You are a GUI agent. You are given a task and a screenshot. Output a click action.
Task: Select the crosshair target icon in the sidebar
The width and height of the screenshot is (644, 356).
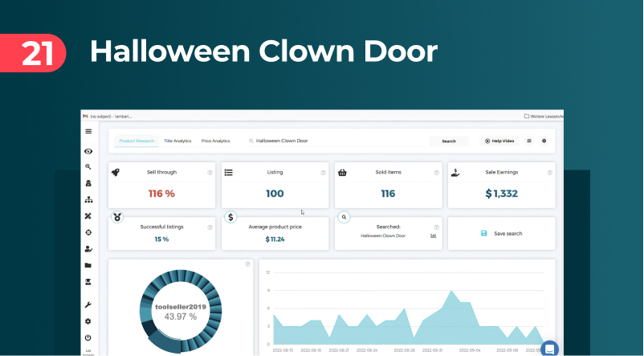point(88,232)
